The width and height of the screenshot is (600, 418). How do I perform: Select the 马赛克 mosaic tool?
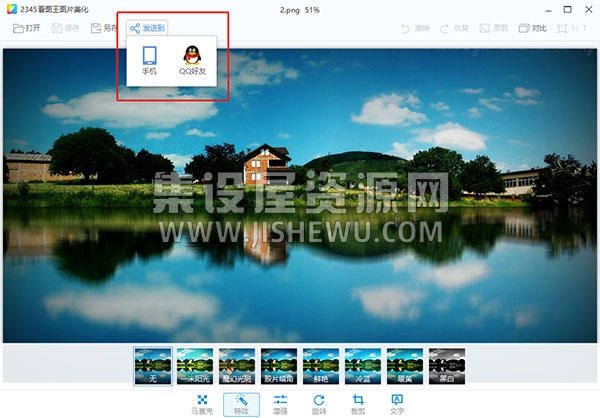202,405
